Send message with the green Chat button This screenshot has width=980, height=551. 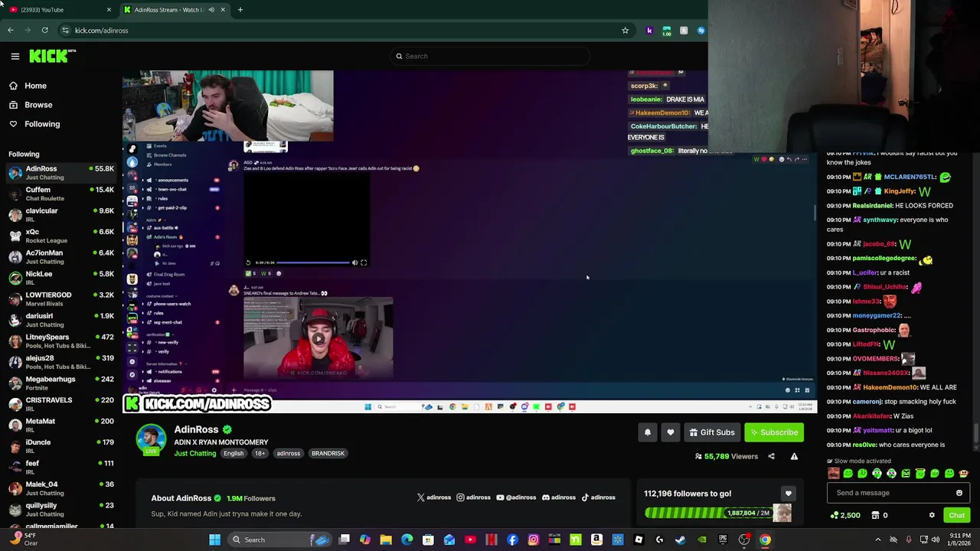click(x=956, y=516)
